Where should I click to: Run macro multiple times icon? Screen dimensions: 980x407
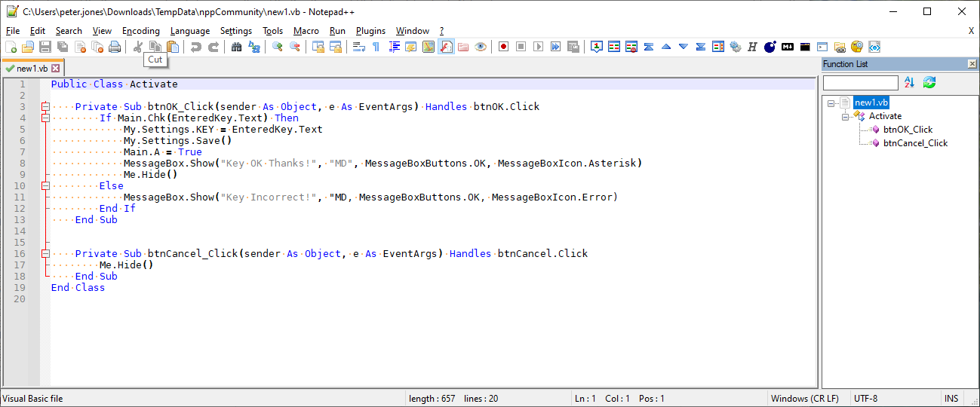coord(556,47)
